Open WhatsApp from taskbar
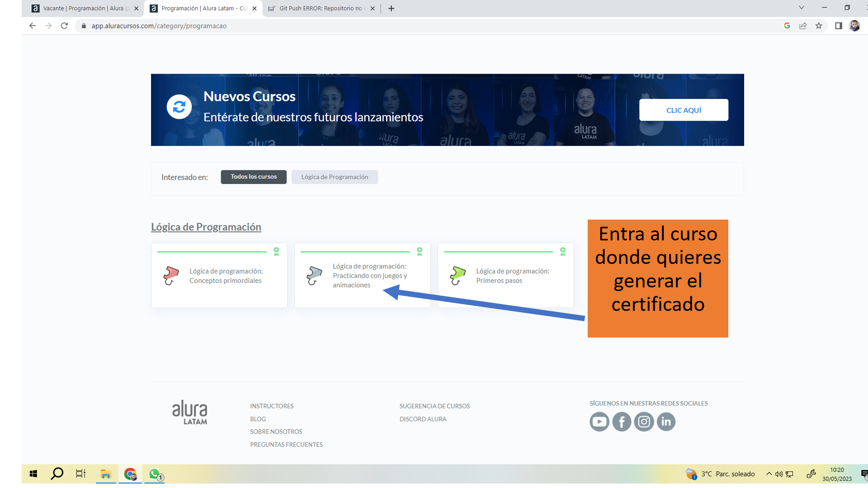 [155, 474]
